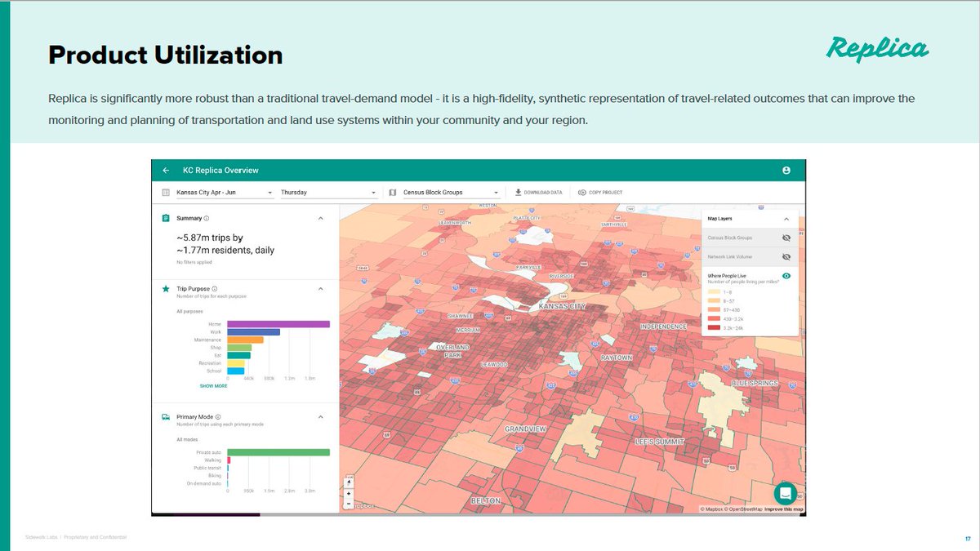Select the Home purple bar in Trip Purpose
Screen dimensions: 980x551
click(x=278, y=324)
